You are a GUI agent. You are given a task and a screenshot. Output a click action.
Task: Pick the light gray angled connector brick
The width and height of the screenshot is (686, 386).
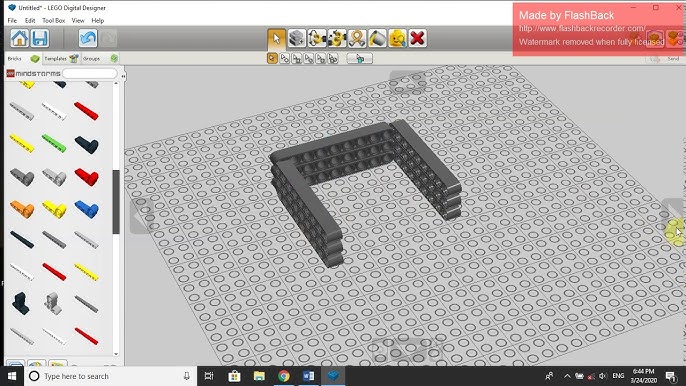[x=54, y=177]
